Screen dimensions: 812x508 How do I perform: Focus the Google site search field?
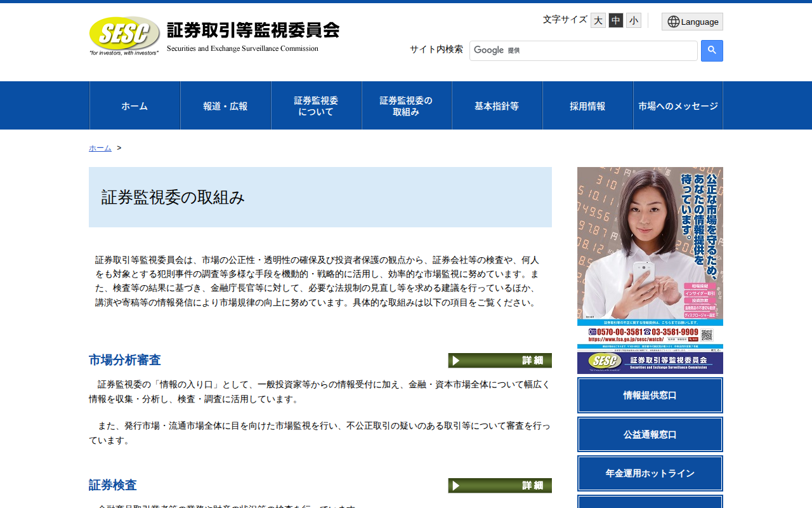pos(584,51)
